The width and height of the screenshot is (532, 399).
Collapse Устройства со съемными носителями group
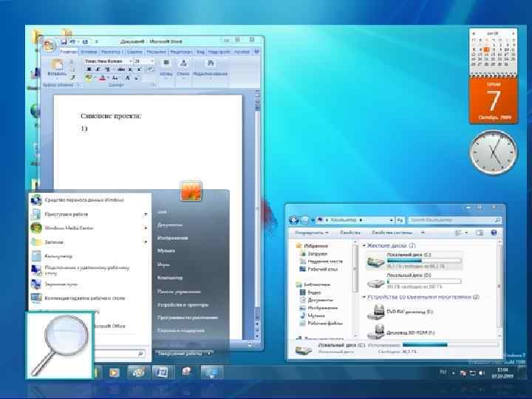[364, 297]
